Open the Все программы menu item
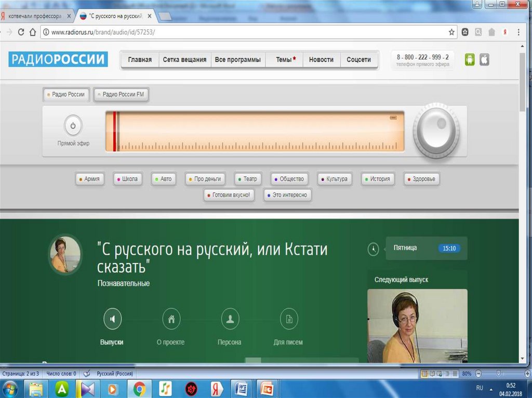Screen dimensions: 532x398 (238, 60)
